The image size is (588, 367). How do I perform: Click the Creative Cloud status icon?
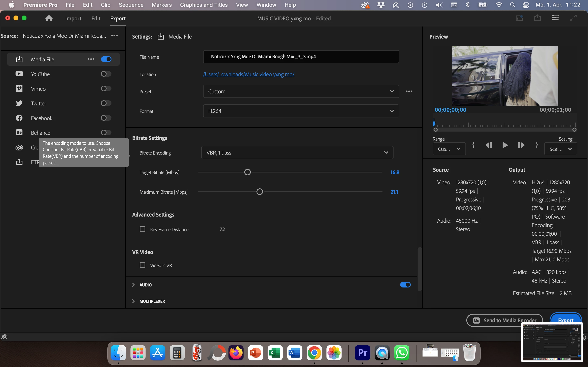coord(4,337)
